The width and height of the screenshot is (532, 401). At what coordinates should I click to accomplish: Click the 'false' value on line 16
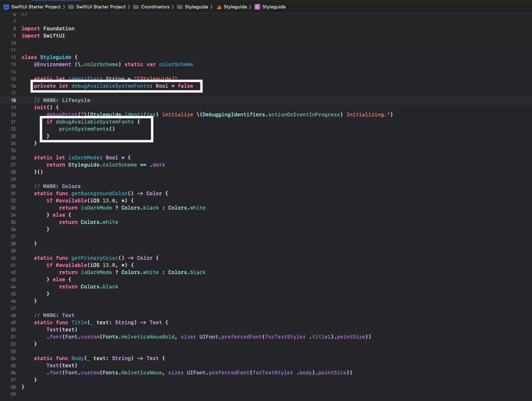click(185, 86)
